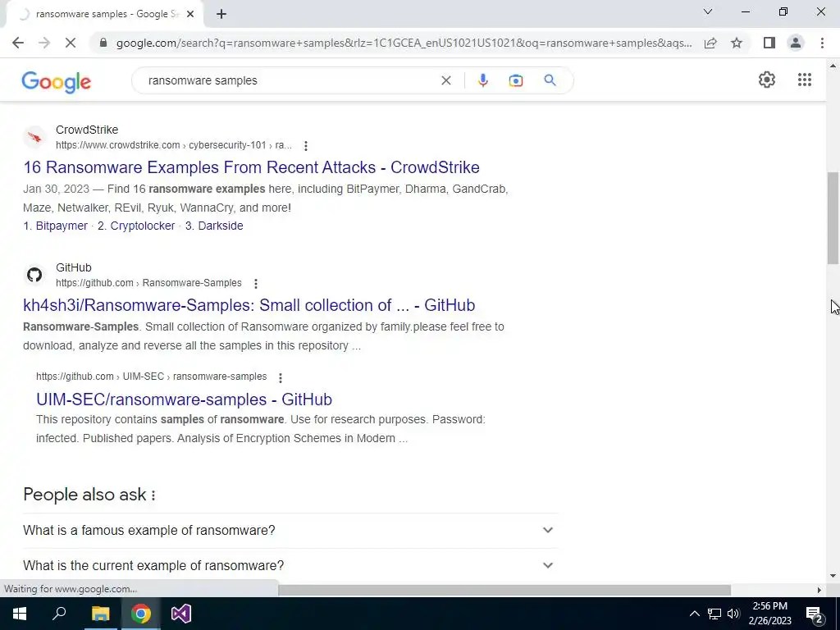Click the CrowdStrike site favicon
Screen dimensions: 840x630
(34, 138)
